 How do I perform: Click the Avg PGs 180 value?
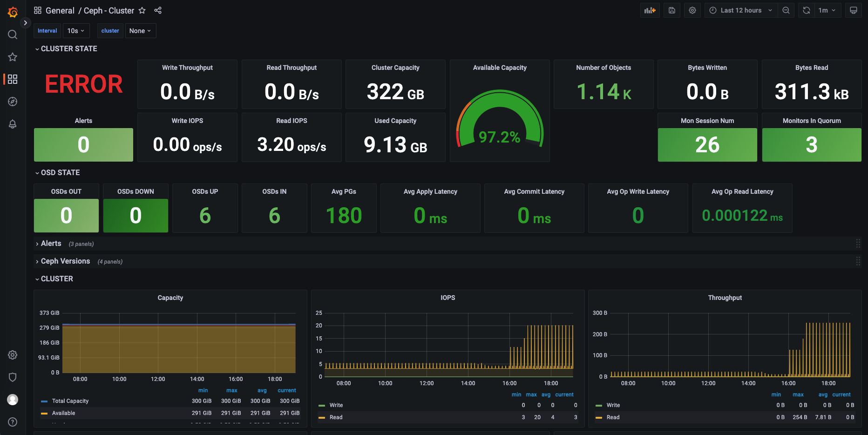[x=344, y=216]
